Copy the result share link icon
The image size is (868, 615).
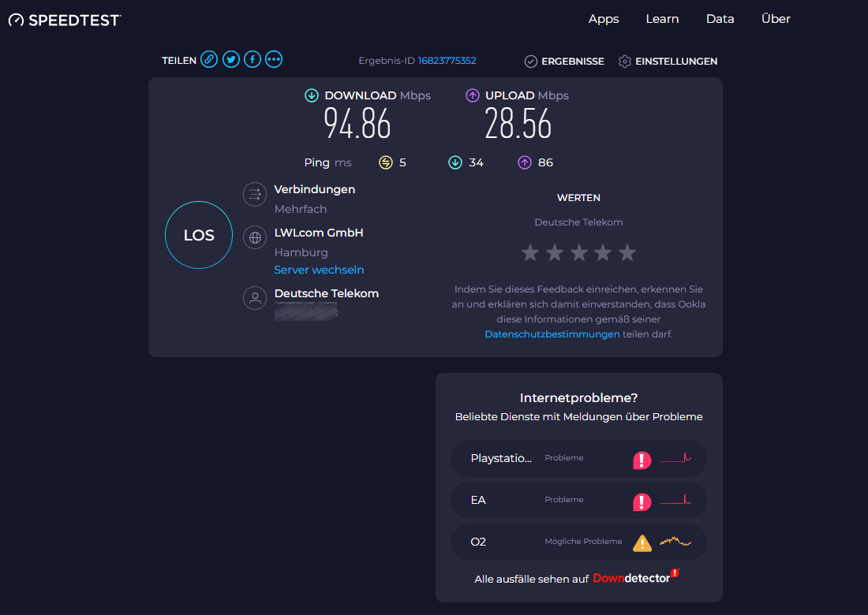coord(208,59)
